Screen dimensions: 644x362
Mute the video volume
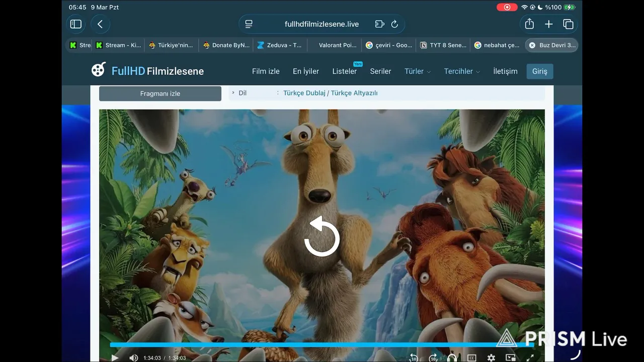coord(133,358)
